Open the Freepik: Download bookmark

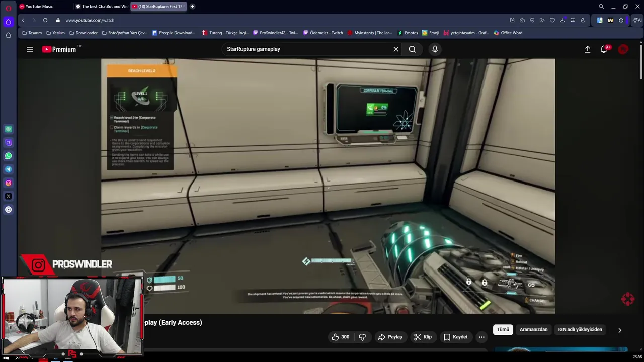[174, 33]
